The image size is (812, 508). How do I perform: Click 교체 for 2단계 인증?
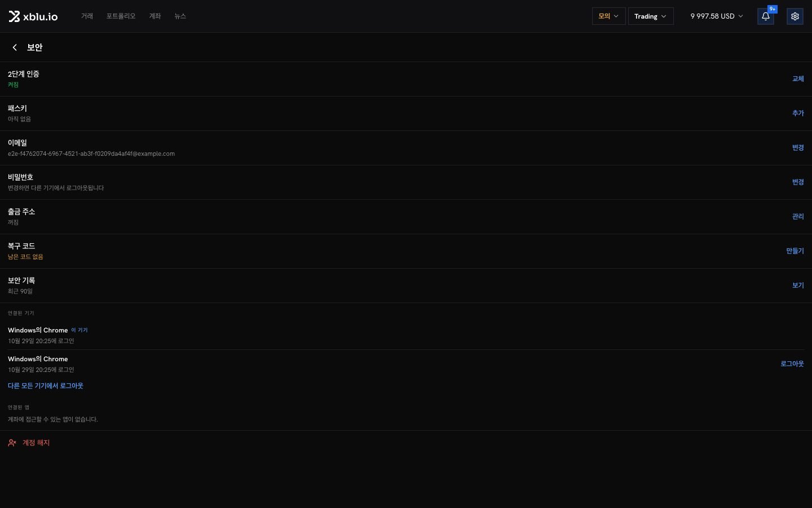[x=798, y=79]
